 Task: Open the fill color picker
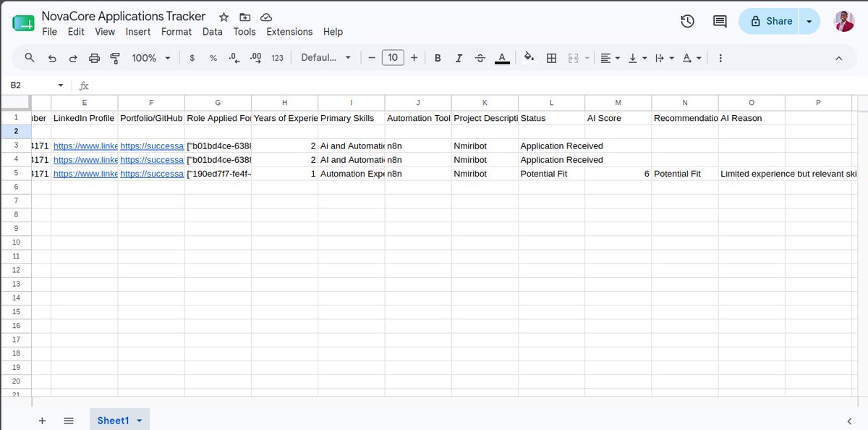pyautogui.click(x=529, y=58)
